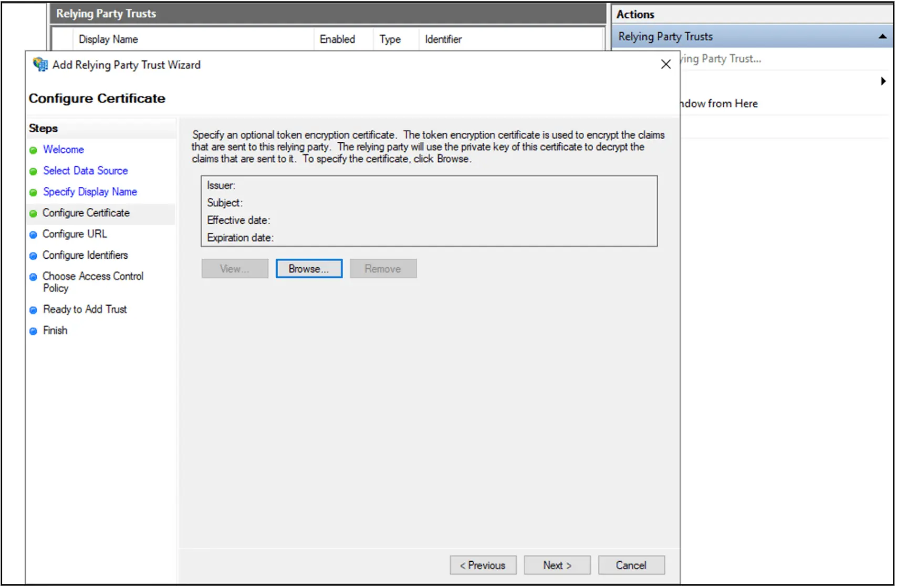Select the Configure Identifiers step
This screenshot has height=588, width=897.
click(85, 255)
